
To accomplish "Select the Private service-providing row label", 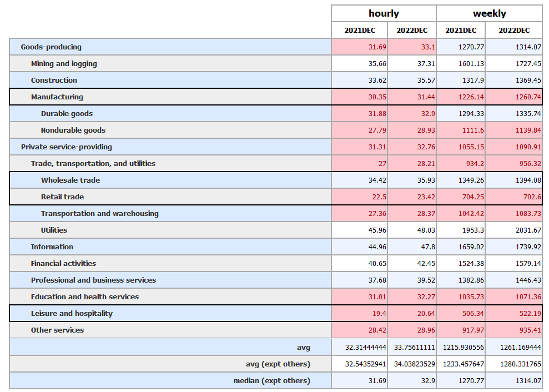I will 67,147.
